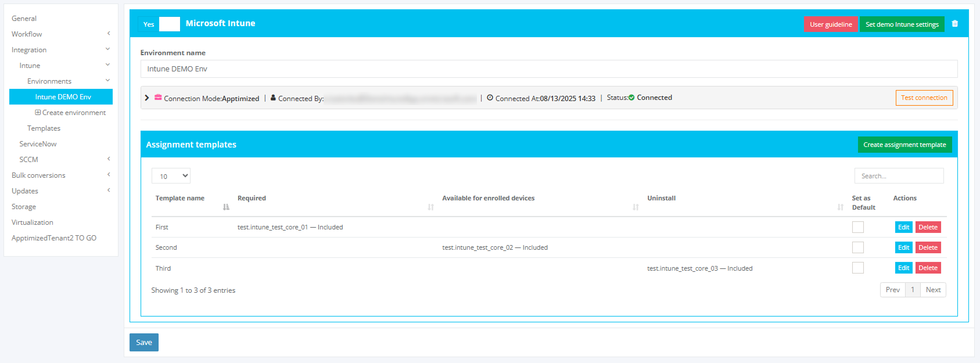
Task: Run Test connection
Action: click(924, 98)
